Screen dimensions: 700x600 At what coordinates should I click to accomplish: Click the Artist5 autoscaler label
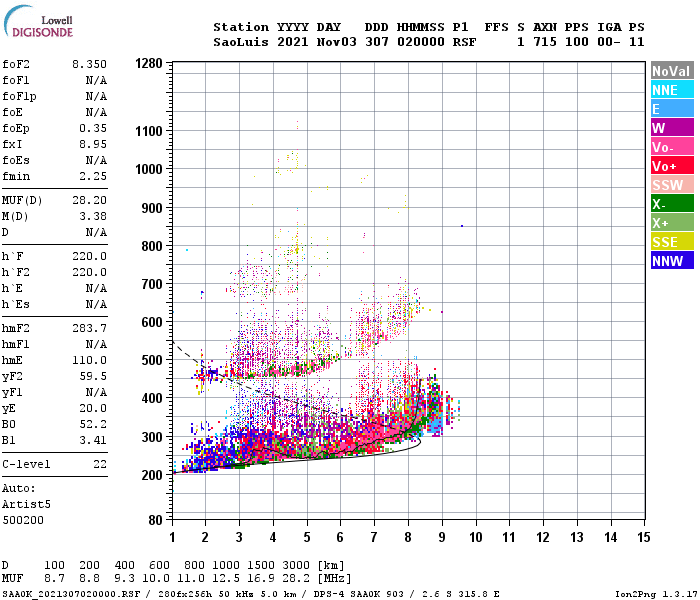click(x=26, y=504)
